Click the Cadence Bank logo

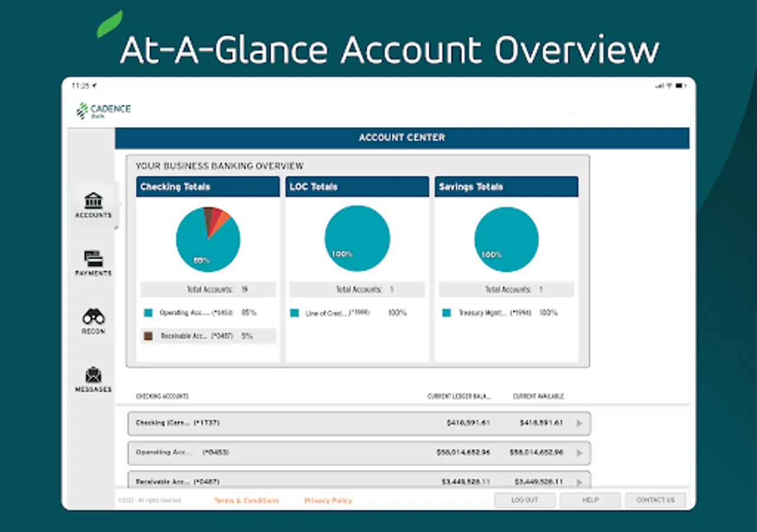pyautogui.click(x=103, y=111)
